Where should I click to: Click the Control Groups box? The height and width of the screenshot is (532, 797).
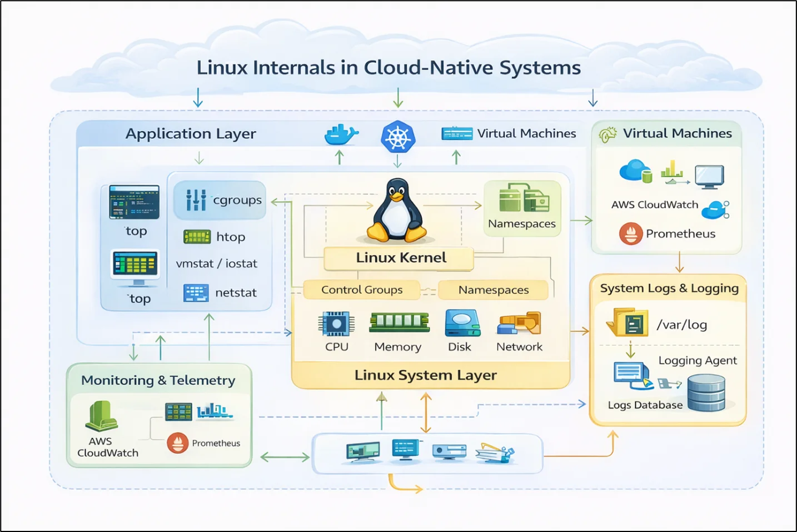[x=361, y=290]
